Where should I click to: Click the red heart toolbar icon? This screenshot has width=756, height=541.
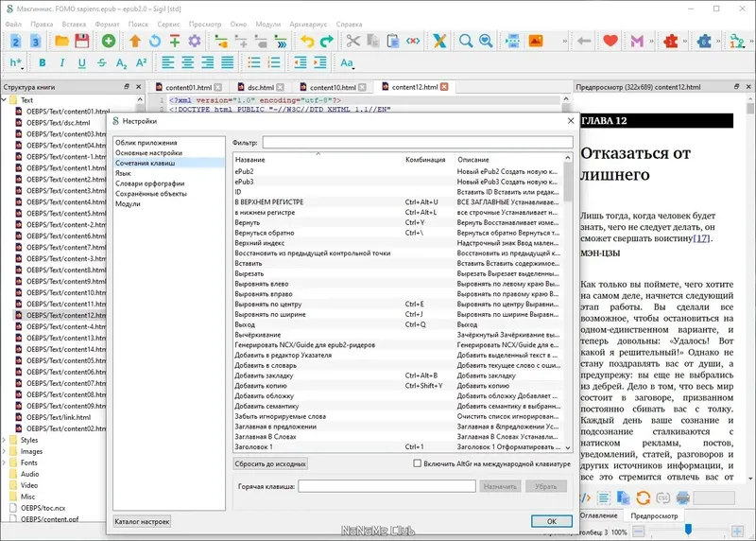pyautogui.click(x=610, y=42)
